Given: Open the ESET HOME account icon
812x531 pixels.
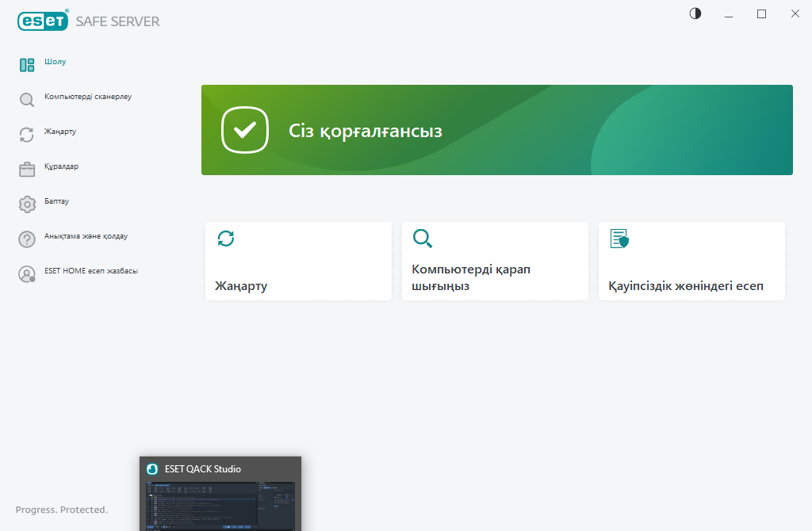Looking at the screenshot, I should point(25,273).
